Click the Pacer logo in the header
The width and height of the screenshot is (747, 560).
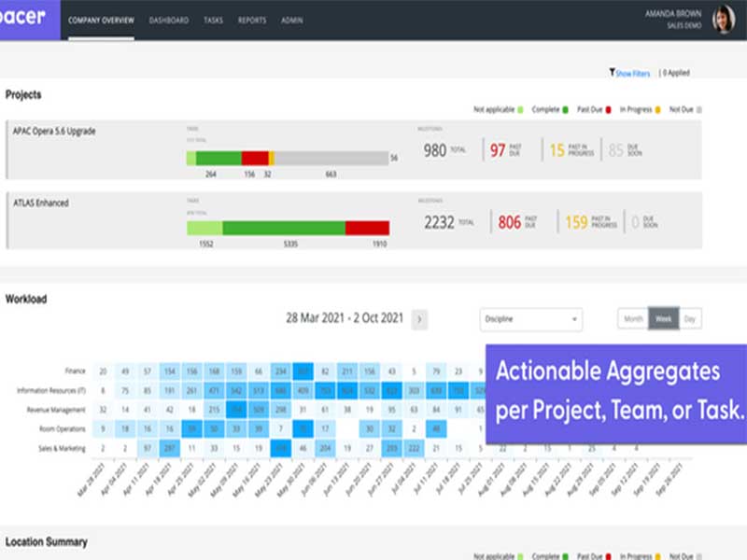pos(24,16)
